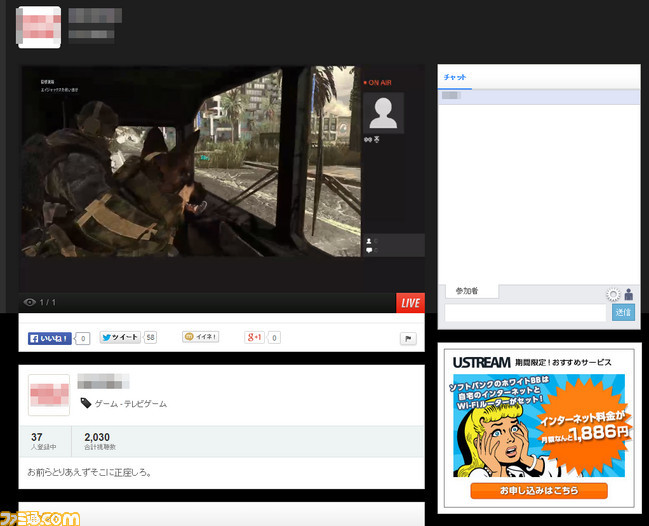Click the gray avatar silhouette beside the video
This screenshot has height=526, width=649.
(x=383, y=113)
